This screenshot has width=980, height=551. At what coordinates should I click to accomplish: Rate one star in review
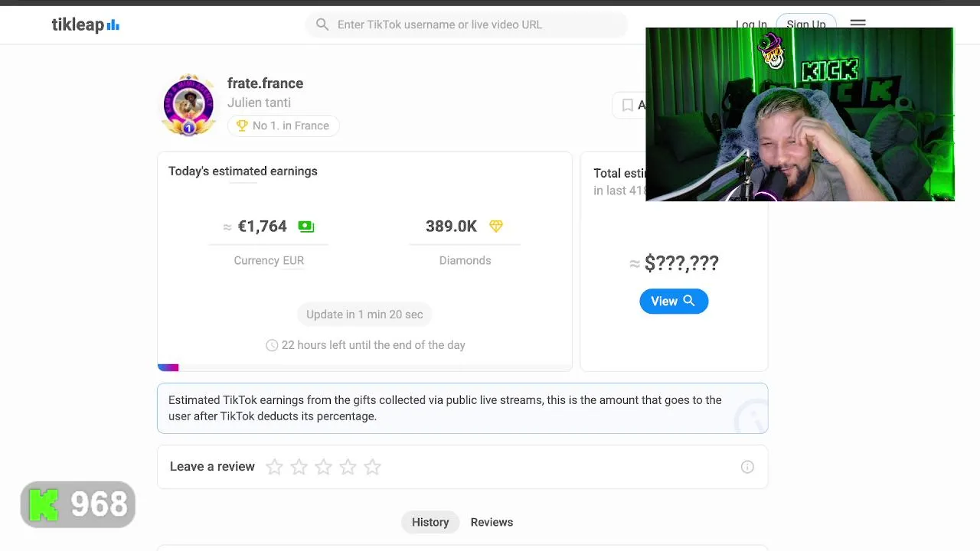[x=274, y=467]
